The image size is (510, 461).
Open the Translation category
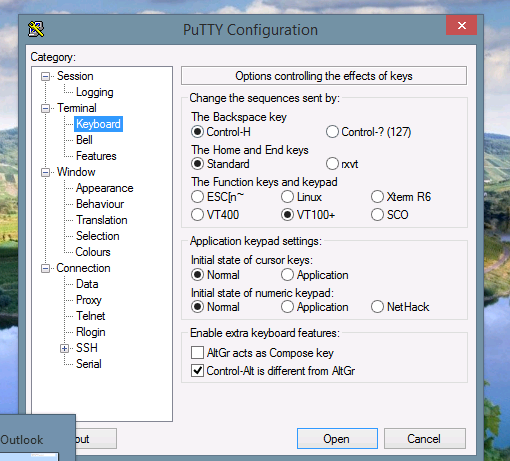click(x=102, y=220)
